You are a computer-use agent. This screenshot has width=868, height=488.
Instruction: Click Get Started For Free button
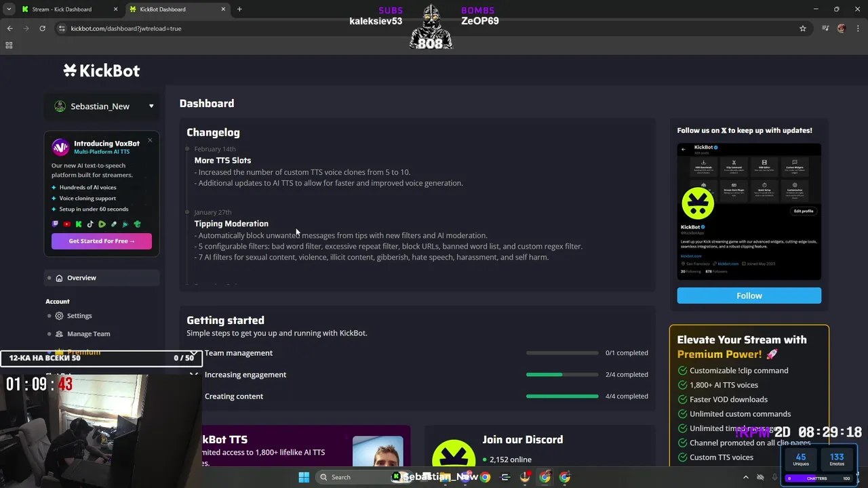(x=102, y=241)
